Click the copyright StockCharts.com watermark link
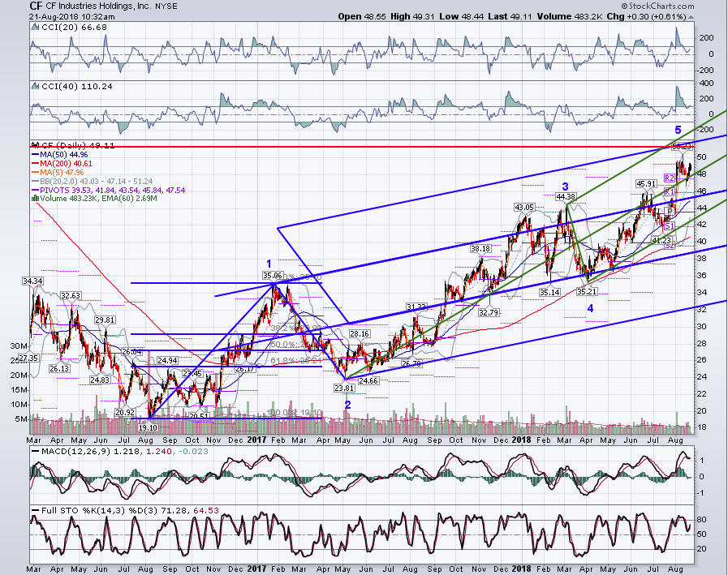This screenshot has height=575, width=728. [x=657, y=6]
